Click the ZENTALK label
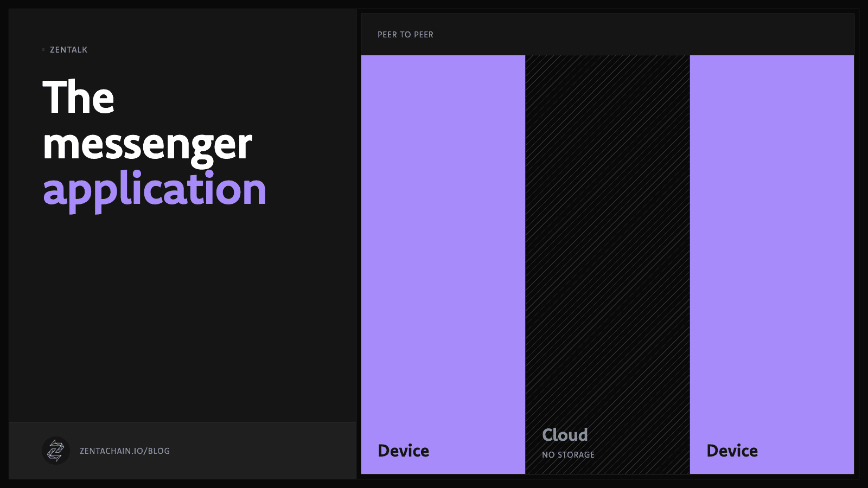The image size is (868, 488). (68, 50)
